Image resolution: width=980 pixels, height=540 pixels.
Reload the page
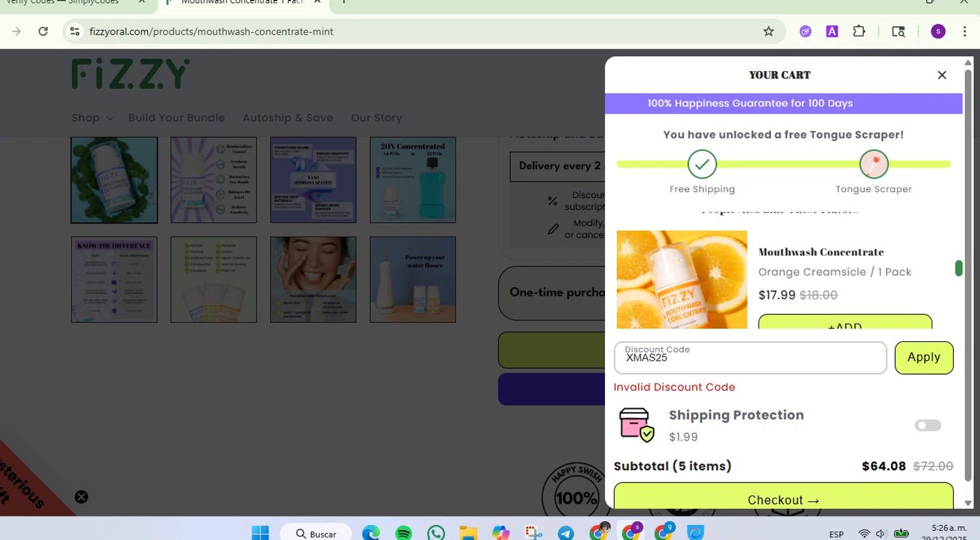(x=43, y=31)
